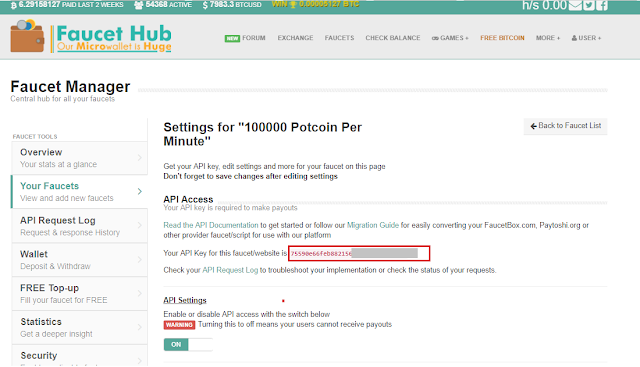The width and height of the screenshot is (640, 367).
Task: Open the Migration Guide link
Action: (x=373, y=225)
